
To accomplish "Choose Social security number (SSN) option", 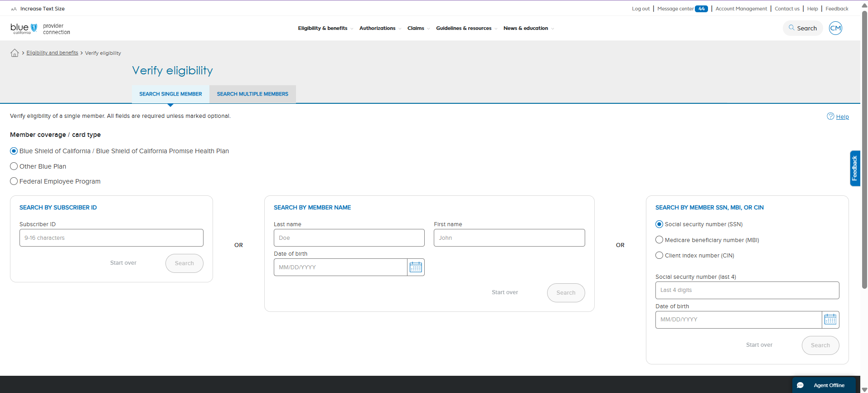I will pos(659,224).
